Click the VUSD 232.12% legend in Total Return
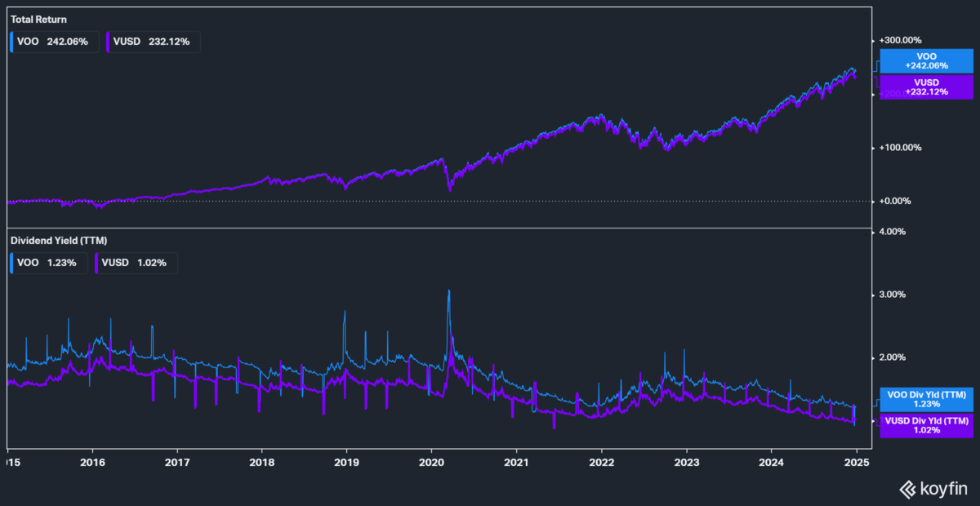Screen dimensions: 980x506 (153, 42)
